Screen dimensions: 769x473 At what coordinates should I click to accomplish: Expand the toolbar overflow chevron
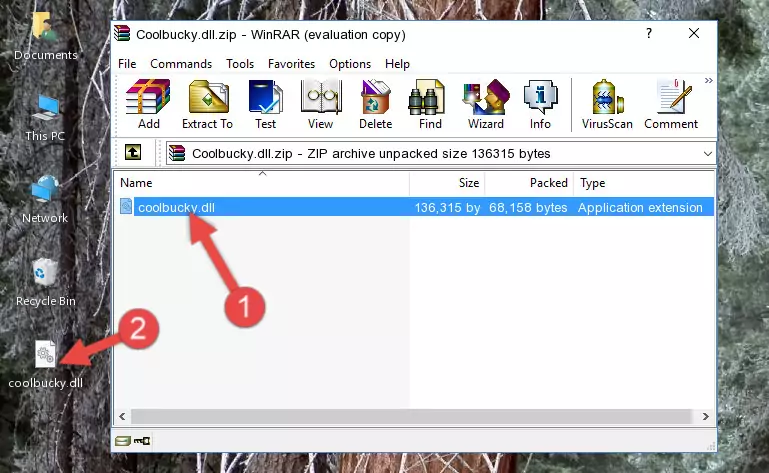[709, 80]
